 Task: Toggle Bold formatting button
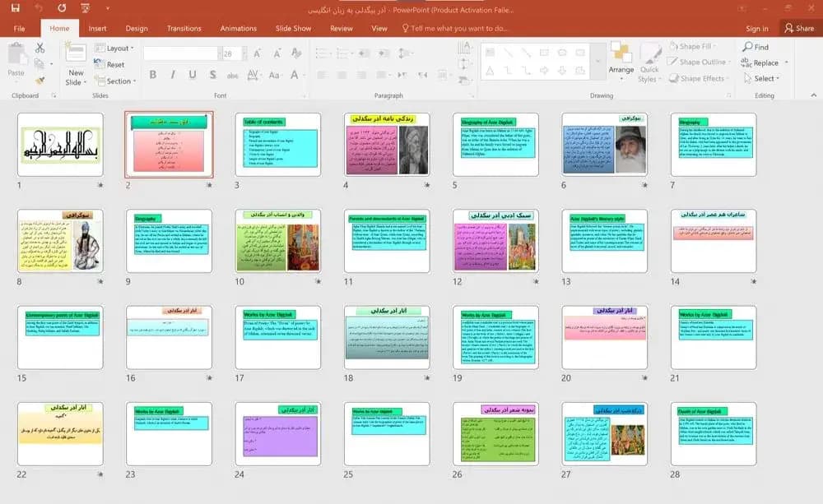pos(153,75)
